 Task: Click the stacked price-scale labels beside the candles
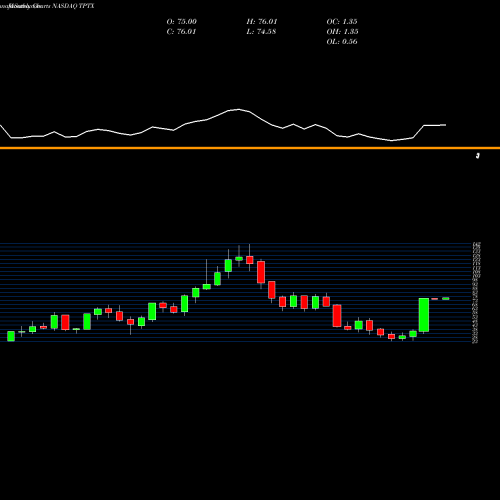(477, 293)
